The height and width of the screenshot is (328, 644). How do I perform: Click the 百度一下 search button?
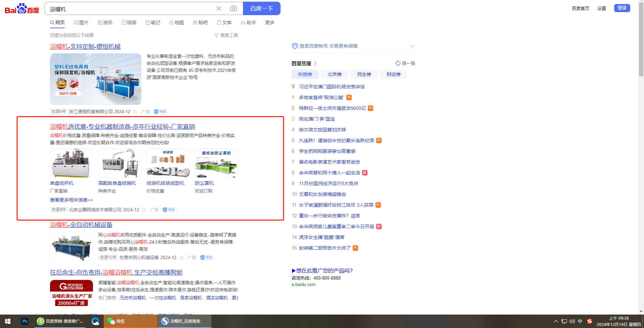point(261,8)
